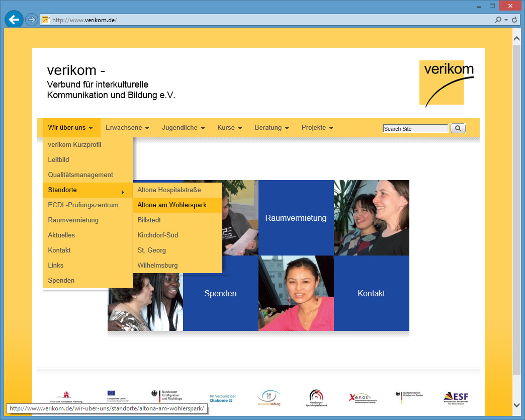This screenshot has height=420, width=525.
Task: Select Spenden in the dropdown menu
Action: tap(87, 280)
